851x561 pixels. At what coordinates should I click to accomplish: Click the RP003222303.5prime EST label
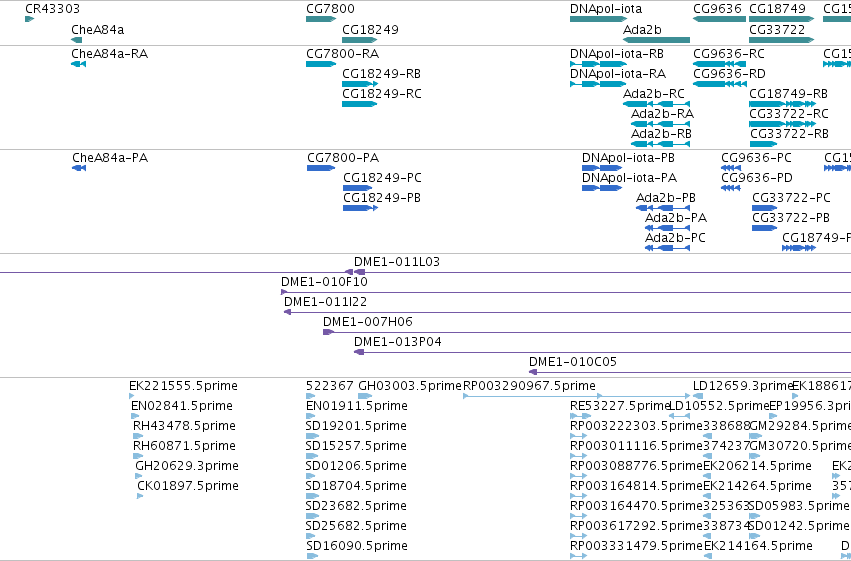pyautogui.click(x=636, y=426)
